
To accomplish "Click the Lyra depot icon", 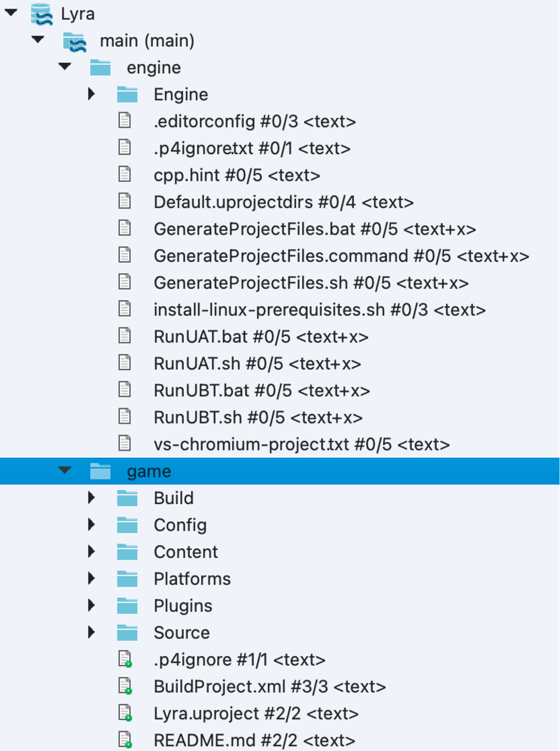I will click(x=42, y=14).
